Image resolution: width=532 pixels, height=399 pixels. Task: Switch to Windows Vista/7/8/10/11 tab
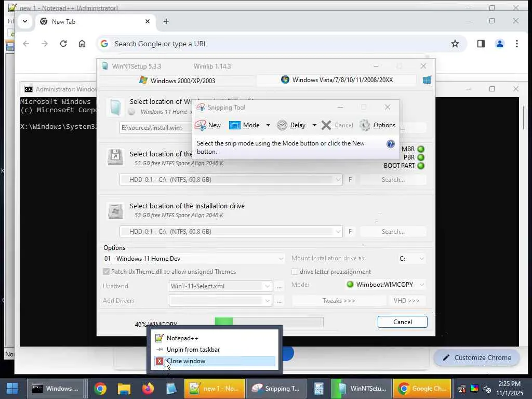click(x=337, y=80)
